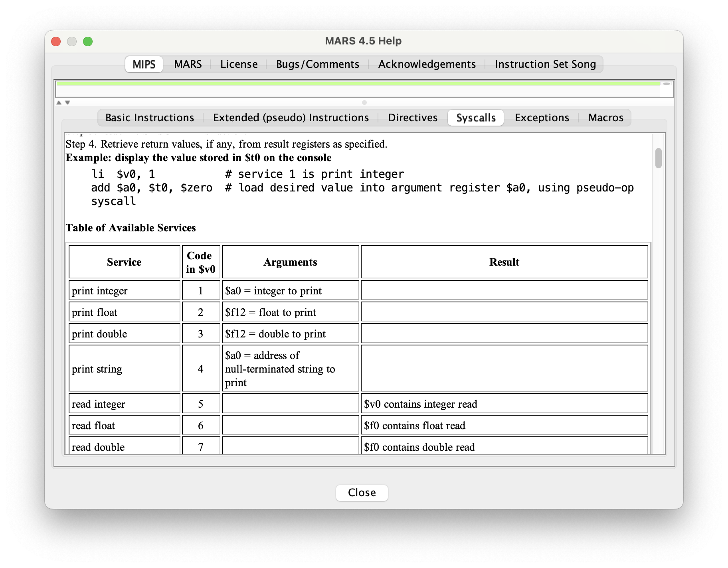Click the 'Result' column header

point(504,262)
